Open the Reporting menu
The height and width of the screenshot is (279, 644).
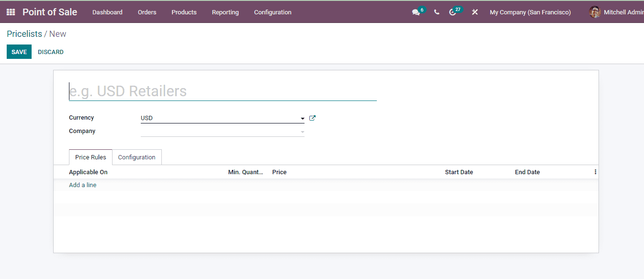coord(225,12)
